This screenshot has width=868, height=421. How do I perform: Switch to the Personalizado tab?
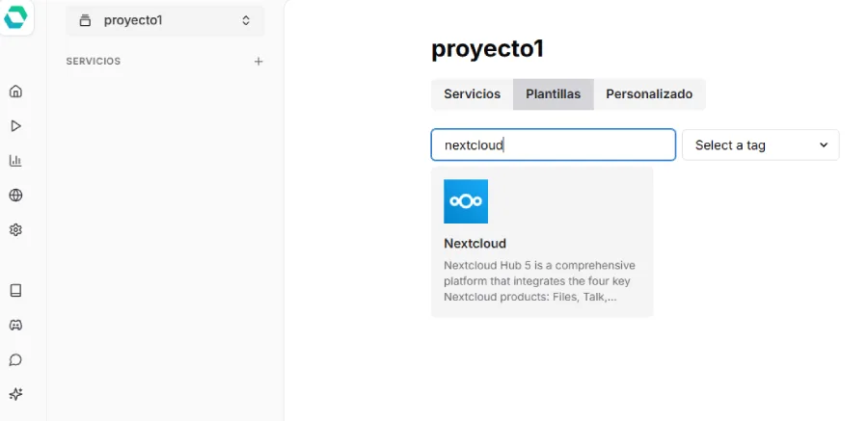[649, 94]
